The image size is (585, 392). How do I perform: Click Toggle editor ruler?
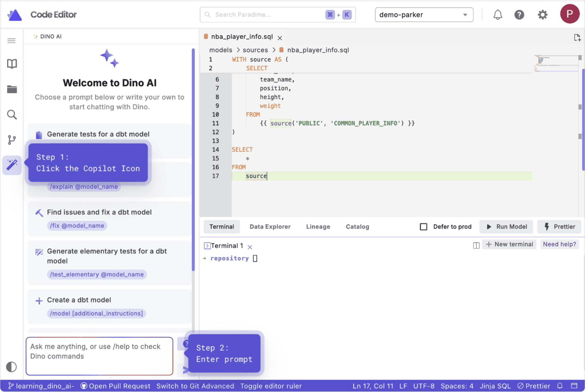[271, 386]
